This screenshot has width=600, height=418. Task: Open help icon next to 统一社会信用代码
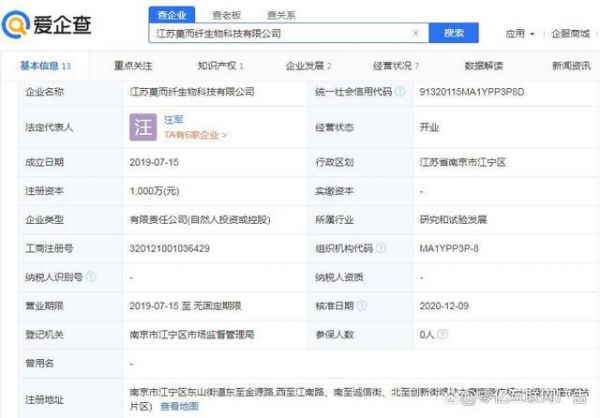(400, 91)
